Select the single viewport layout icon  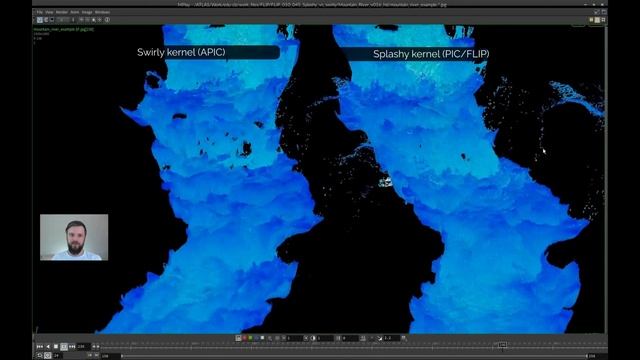tap(591, 20)
